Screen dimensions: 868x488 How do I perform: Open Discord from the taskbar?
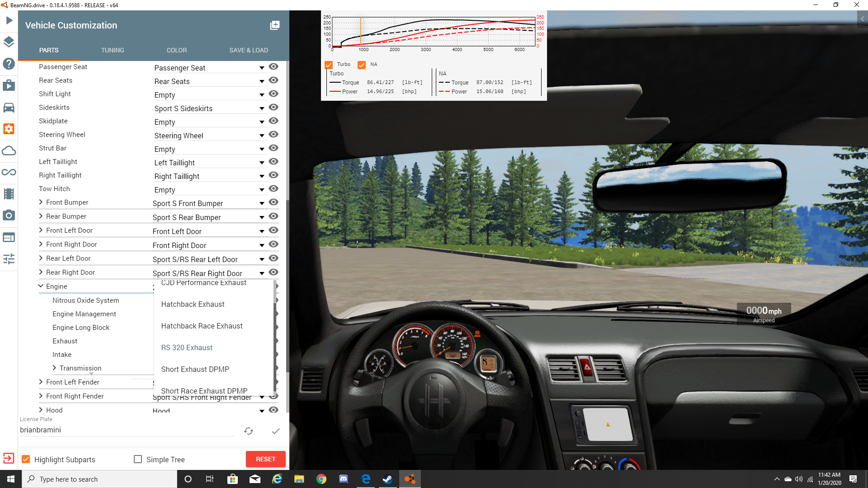pos(344,479)
